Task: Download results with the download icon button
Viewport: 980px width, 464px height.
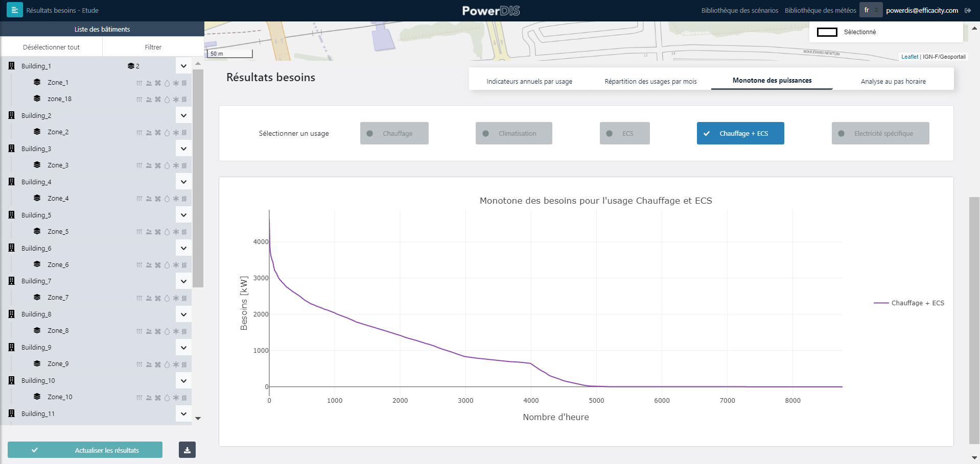Action: 187,450
